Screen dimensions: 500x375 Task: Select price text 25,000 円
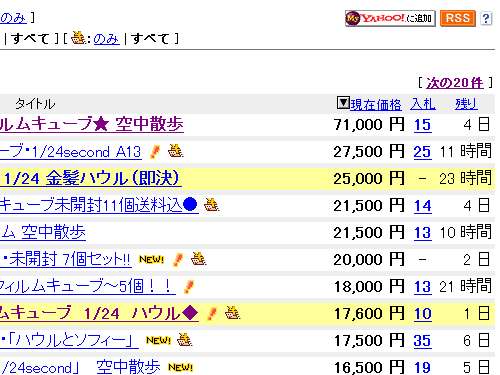pos(369,179)
